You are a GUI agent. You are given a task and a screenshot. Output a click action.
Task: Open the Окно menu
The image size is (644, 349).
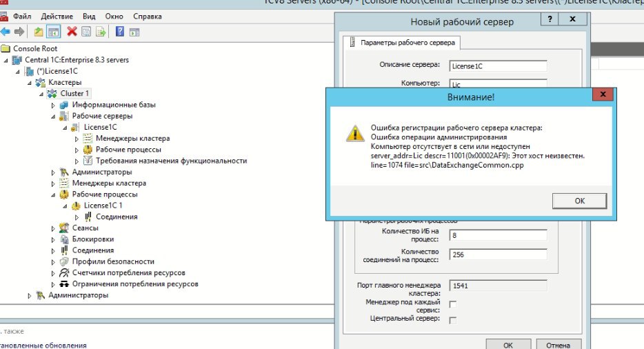coord(114,17)
